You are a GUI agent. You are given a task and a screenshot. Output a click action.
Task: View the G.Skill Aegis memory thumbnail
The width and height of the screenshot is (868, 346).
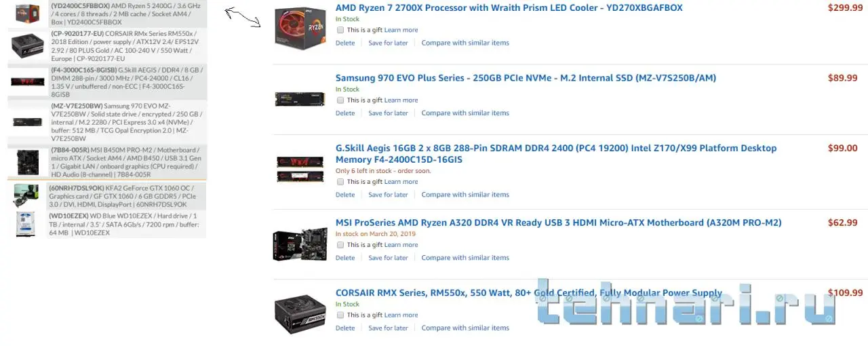click(x=300, y=169)
